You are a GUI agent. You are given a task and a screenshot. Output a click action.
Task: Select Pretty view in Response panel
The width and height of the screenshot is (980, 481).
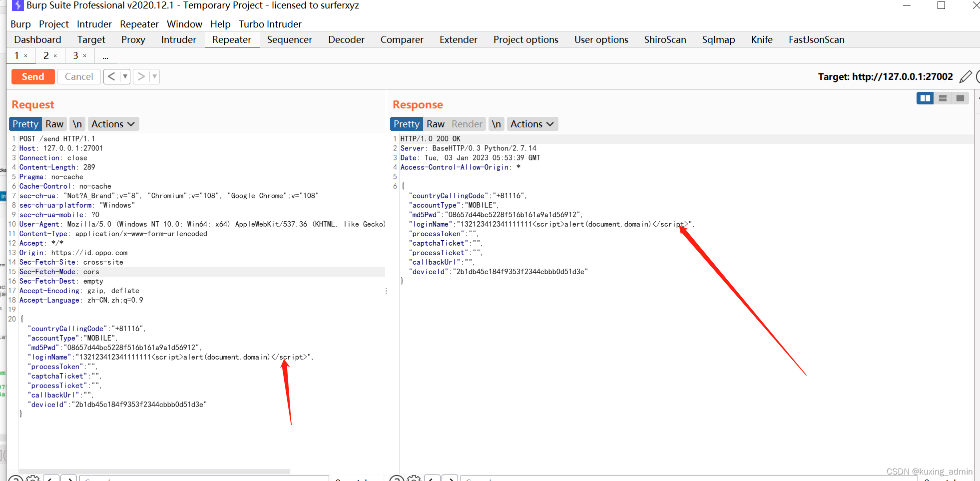[407, 124]
